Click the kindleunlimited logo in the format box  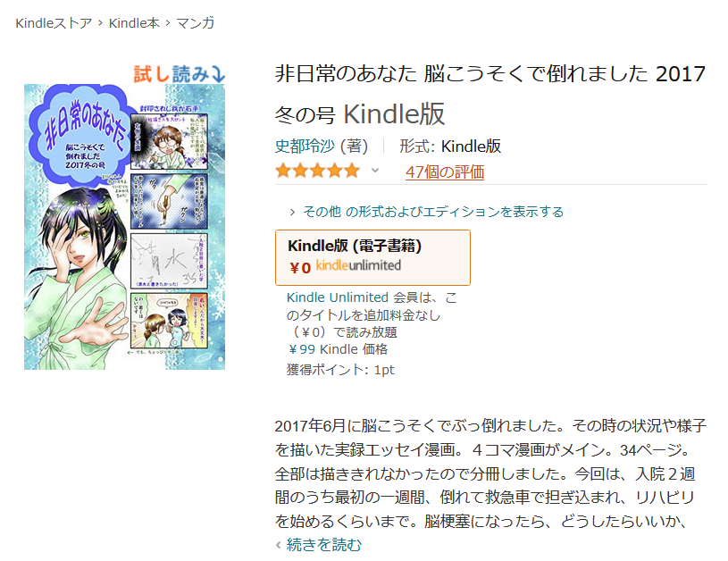(358, 265)
